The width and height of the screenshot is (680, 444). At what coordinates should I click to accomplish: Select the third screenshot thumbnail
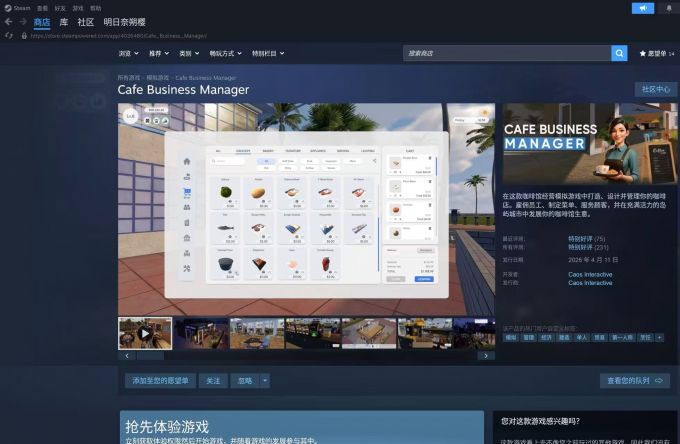(x=257, y=333)
